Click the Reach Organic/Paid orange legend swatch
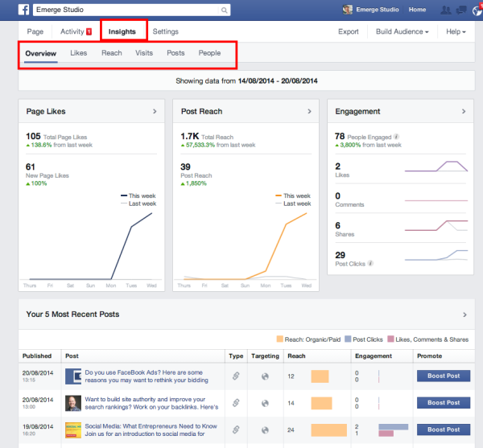 280,339
